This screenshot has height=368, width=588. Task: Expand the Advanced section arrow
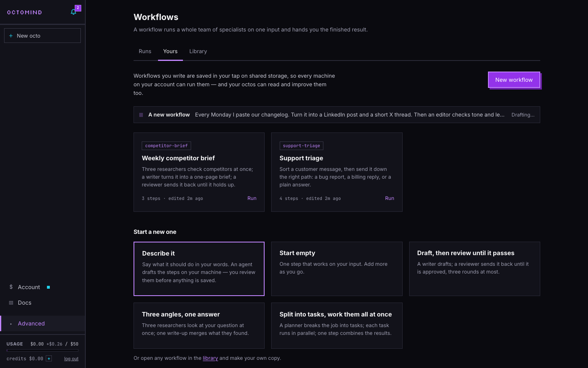[x=11, y=324]
